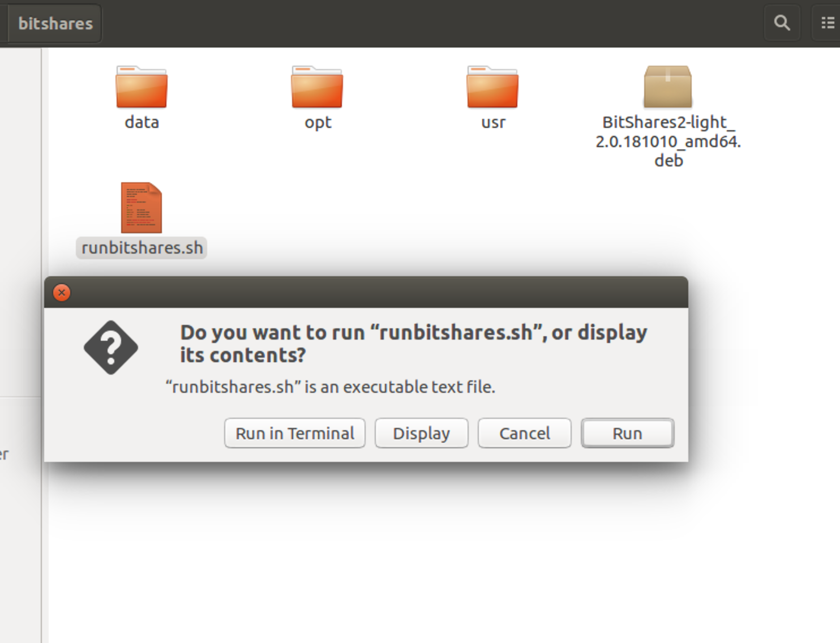Open the data folder icon

142,87
